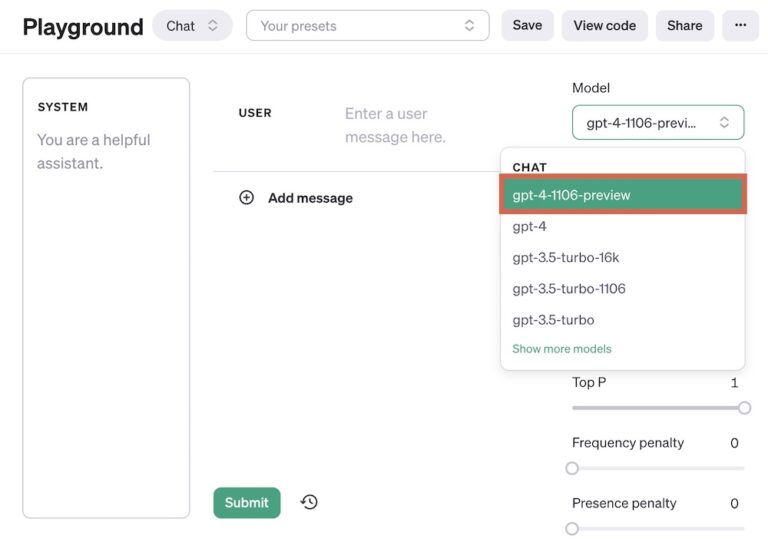This screenshot has height=539, width=768.
Task: Open the View code button
Action: pyautogui.click(x=604, y=25)
